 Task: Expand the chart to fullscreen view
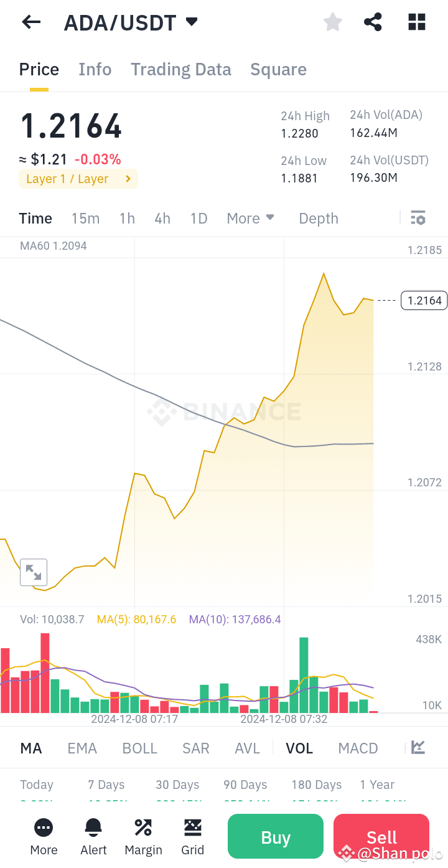click(34, 572)
